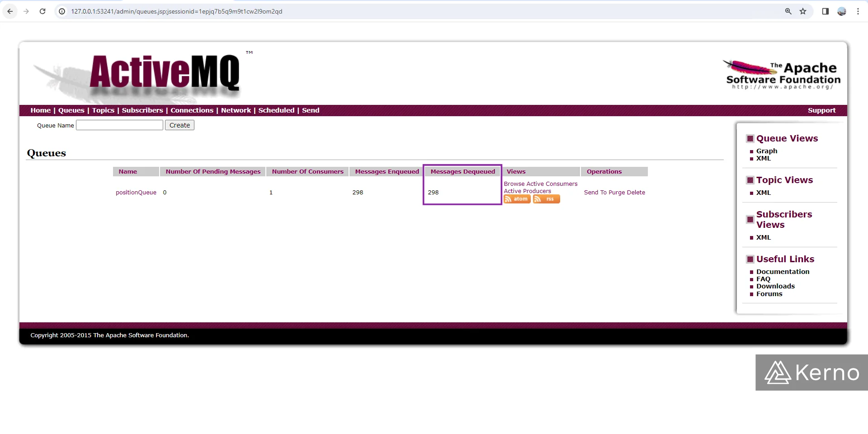Open the XML link under Subscribers Views
This screenshot has height=434, width=868.
coord(764,237)
